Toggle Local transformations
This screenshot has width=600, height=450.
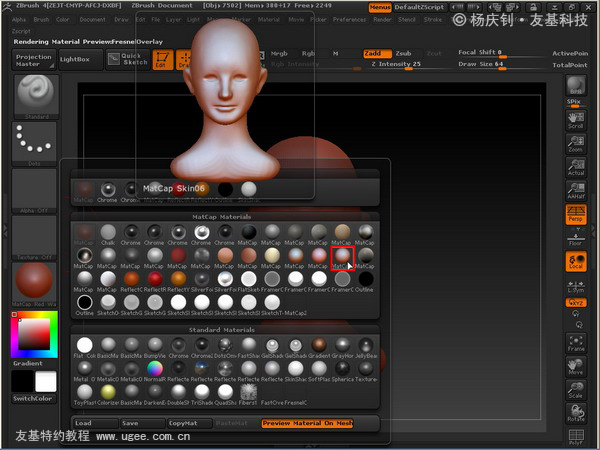tap(576, 261)
